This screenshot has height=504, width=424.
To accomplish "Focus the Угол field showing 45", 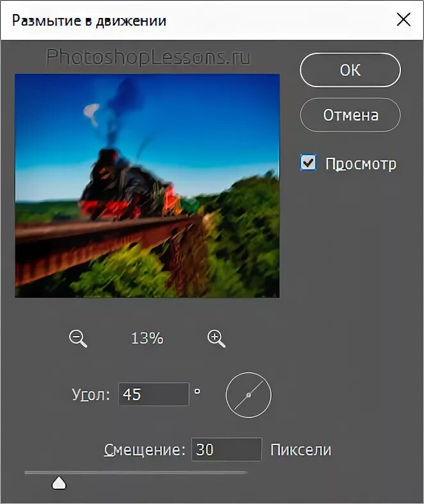I will pos(154,394).
